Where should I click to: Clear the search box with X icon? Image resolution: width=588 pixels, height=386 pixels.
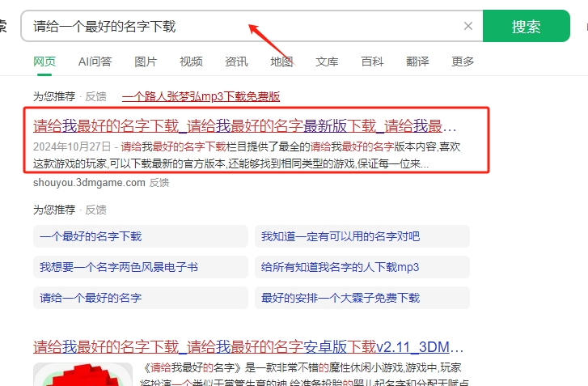pyautogui.click(x=467, y=26)
